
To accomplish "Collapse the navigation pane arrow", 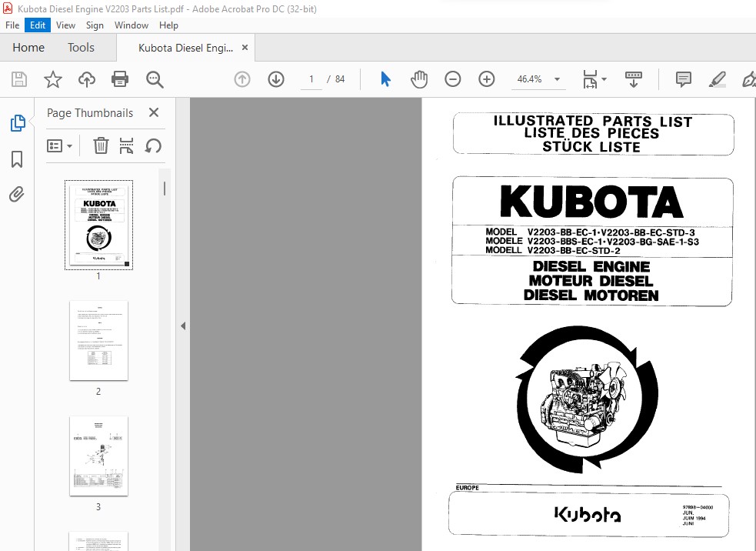I will point(183,326).
